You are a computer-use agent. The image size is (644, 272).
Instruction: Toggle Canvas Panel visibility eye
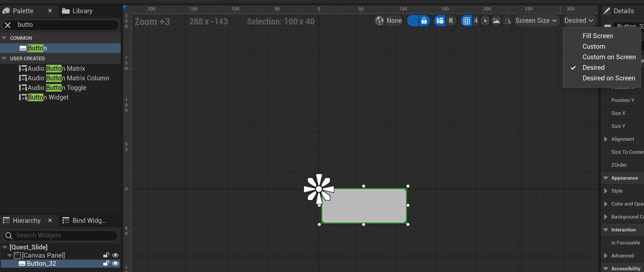pyautogui.click(x=115, y=255)
